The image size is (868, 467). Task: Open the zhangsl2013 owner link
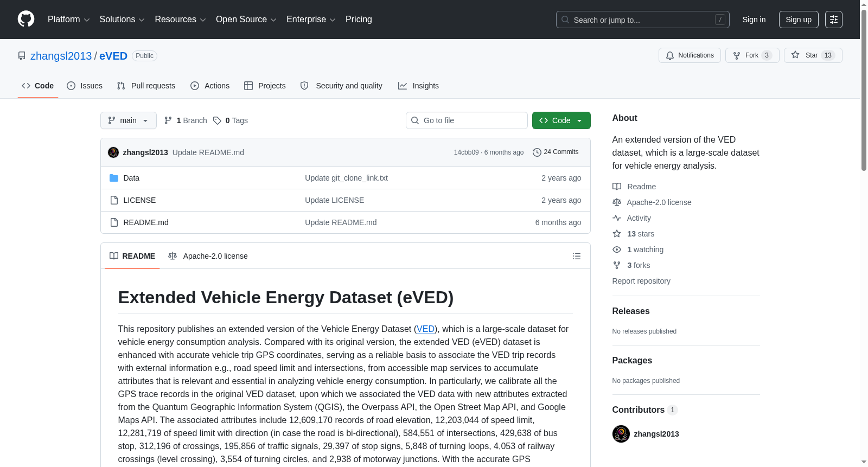[61, 56]
